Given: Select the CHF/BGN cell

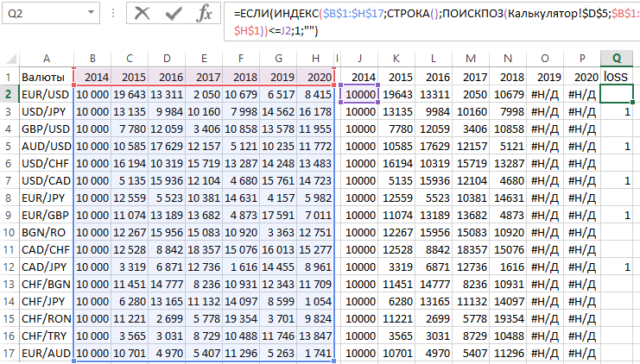Looking at the screenshot, I should tap(47, 284).
